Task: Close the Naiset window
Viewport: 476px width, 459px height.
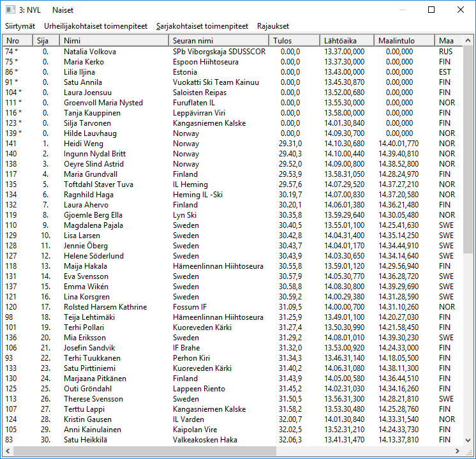Action: [x=461, y=10]
